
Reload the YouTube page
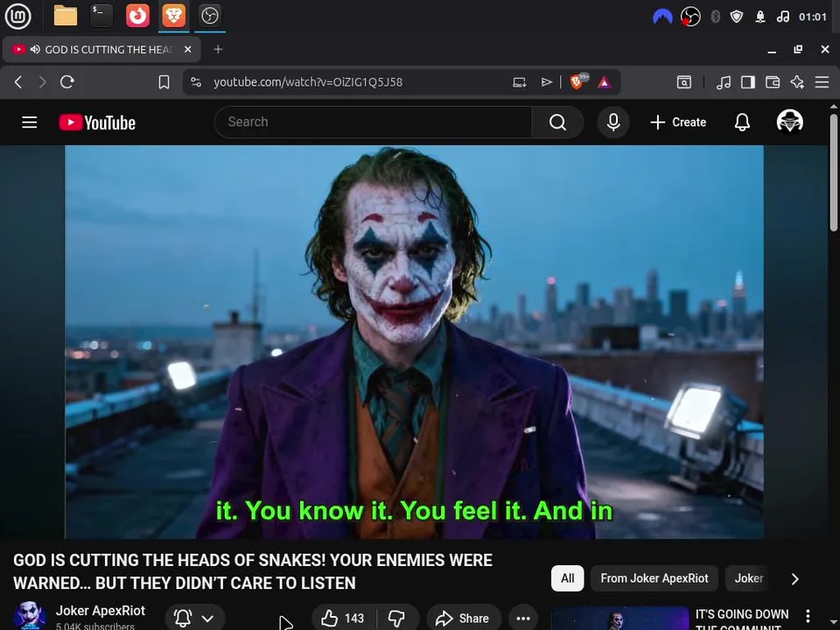67,82
